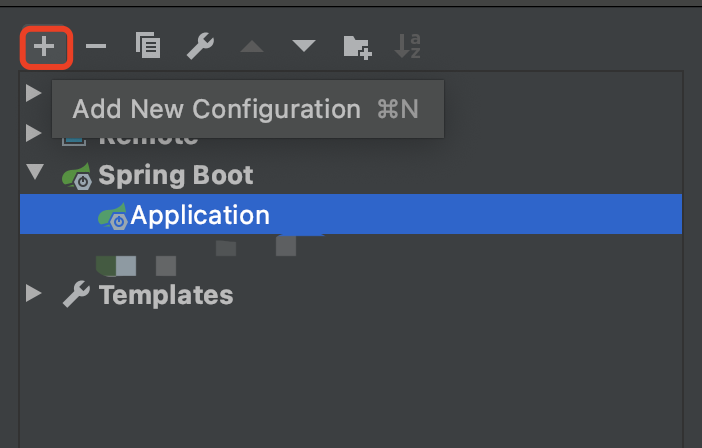Collapse the Spring Boot tree node

tap(35, 172)
